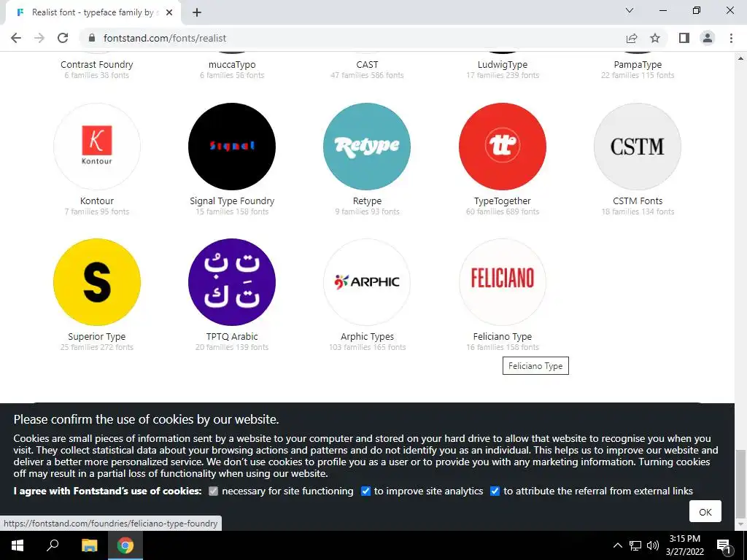Close the Realist font tab
The height and width of the screenshot is (560, 747).
click(169, 13)
